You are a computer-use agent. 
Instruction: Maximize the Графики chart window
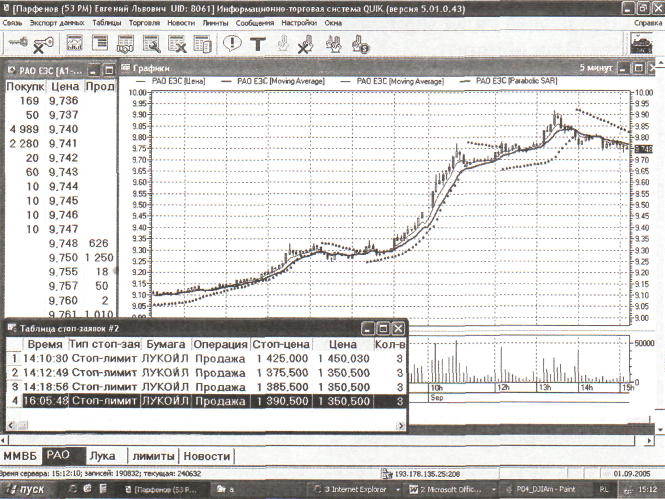(638, 68)
